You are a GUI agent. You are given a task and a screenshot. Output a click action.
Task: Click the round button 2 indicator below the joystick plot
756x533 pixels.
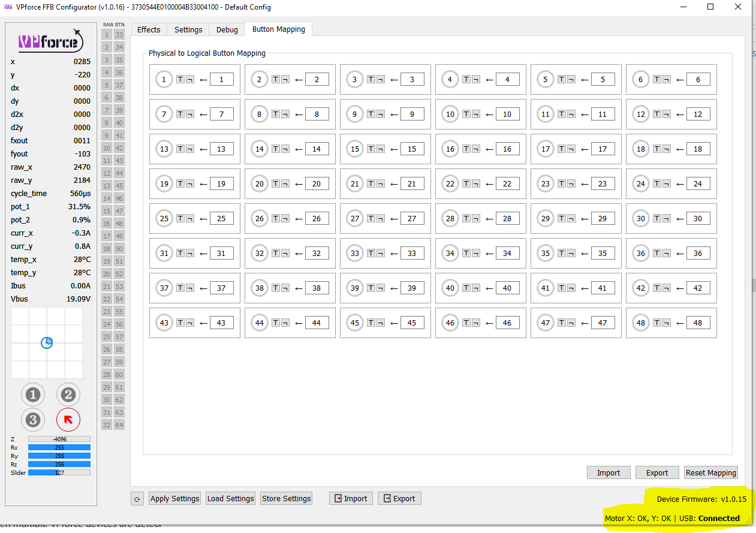68,395
